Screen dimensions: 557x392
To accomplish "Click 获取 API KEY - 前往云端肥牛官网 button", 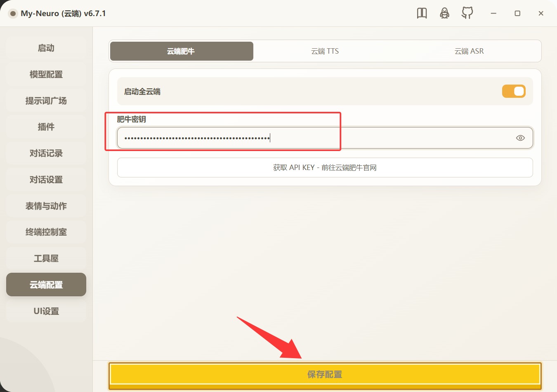I will (325, 168).
